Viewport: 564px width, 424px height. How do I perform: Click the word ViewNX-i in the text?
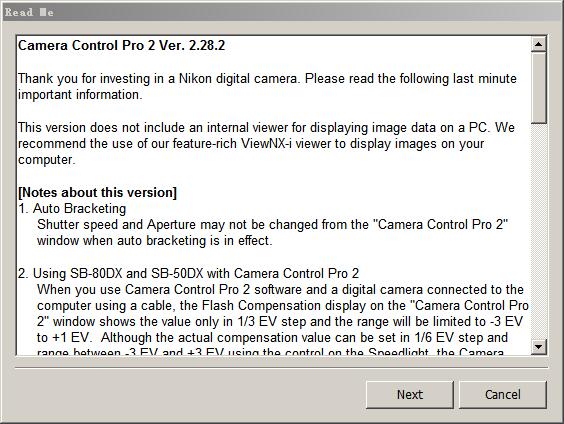pos(266,143)
